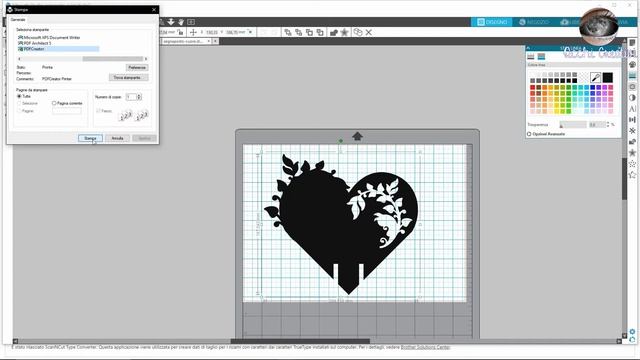Choose the red swatch in top color row
Screen dimensions: 640x360
(x=532, y=87)
